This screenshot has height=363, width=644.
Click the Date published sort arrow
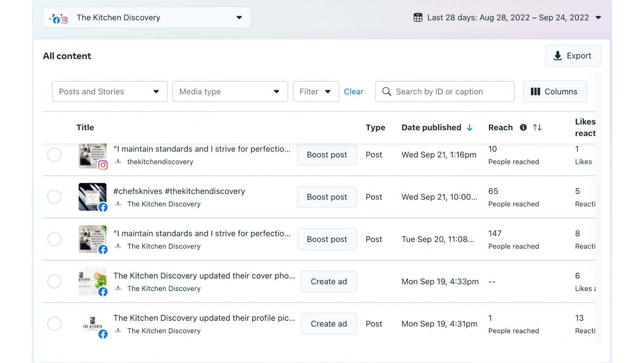(x=470, y=127)
